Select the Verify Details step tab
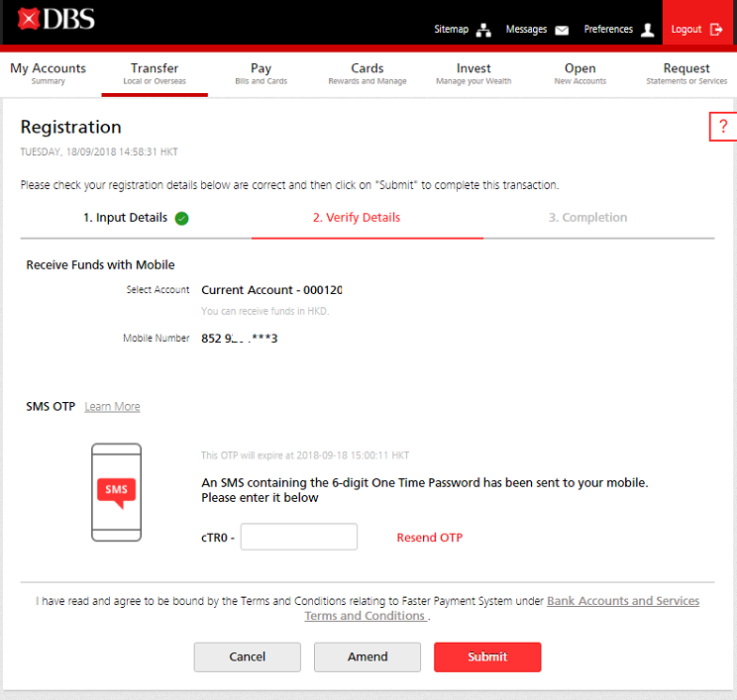This screenshot has width=737, height=700. coord(357,218)
